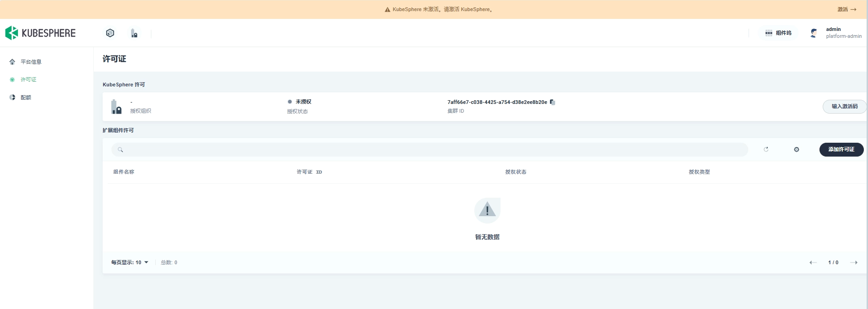868x309 pixels.
Task: Open the 组件坞 extension dock
Action: tap(778, 33)
